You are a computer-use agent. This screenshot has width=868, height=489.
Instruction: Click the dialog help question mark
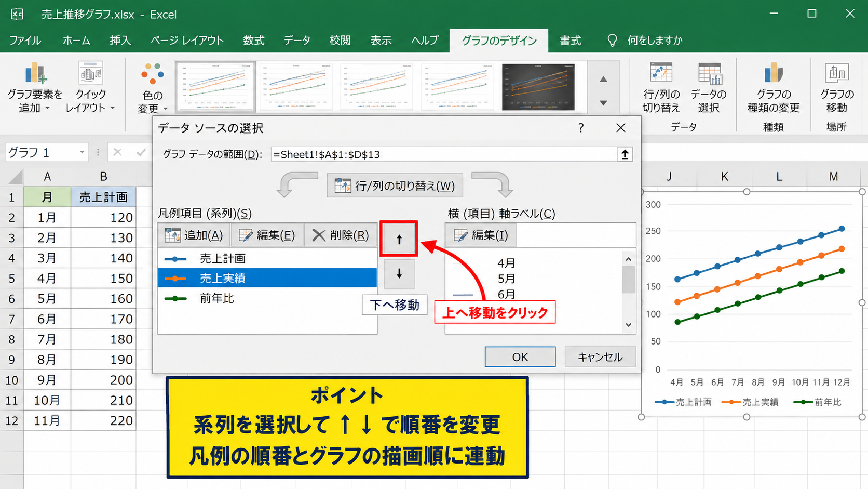click(581, 128)
